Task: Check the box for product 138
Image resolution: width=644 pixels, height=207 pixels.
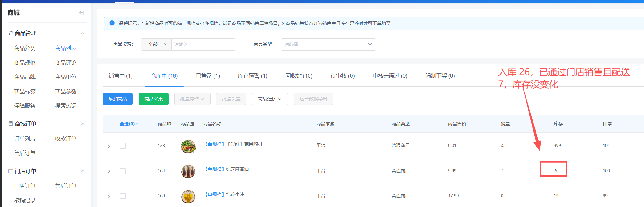Action: pos(123,146)
